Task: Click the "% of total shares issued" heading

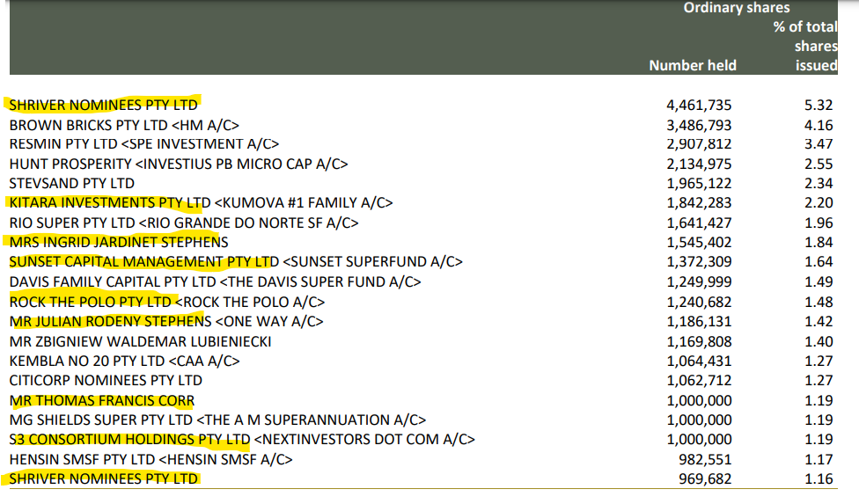Action: tap(805, 46)
